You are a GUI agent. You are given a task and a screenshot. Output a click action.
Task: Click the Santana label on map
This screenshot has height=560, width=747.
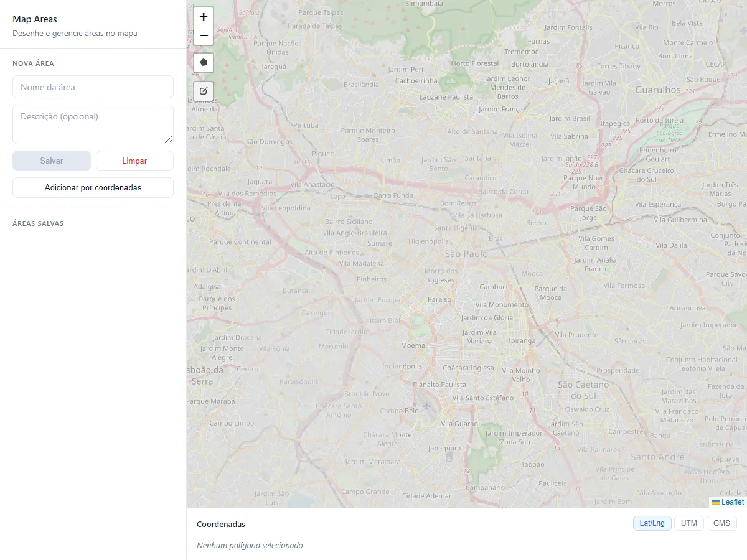478,158
